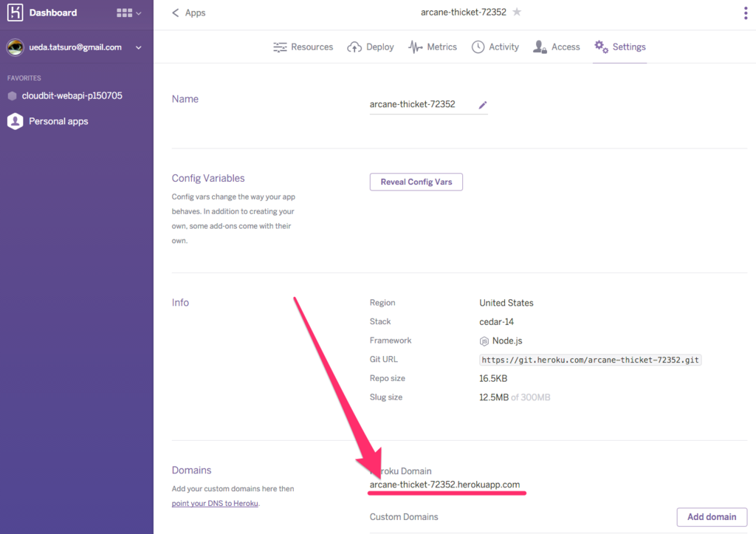Screen dimensions: 756x534
Task: Click the Heroku domain arcane-thicket-72352.herokuapp.com text
Action: click(x=444, y=485)
